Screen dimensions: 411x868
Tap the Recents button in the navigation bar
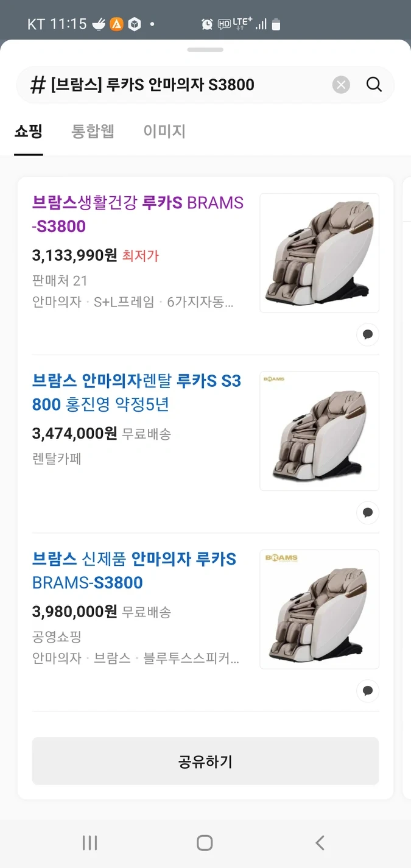[90, 843]
